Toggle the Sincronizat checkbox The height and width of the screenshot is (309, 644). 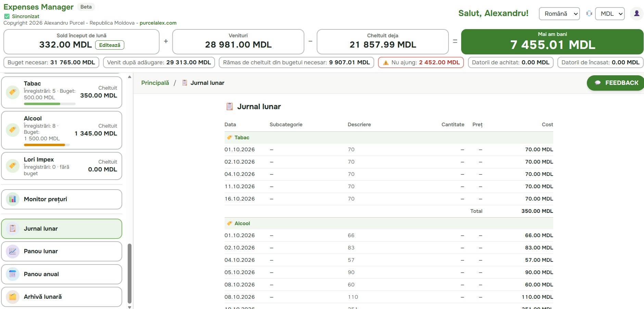tap(7, 16)
